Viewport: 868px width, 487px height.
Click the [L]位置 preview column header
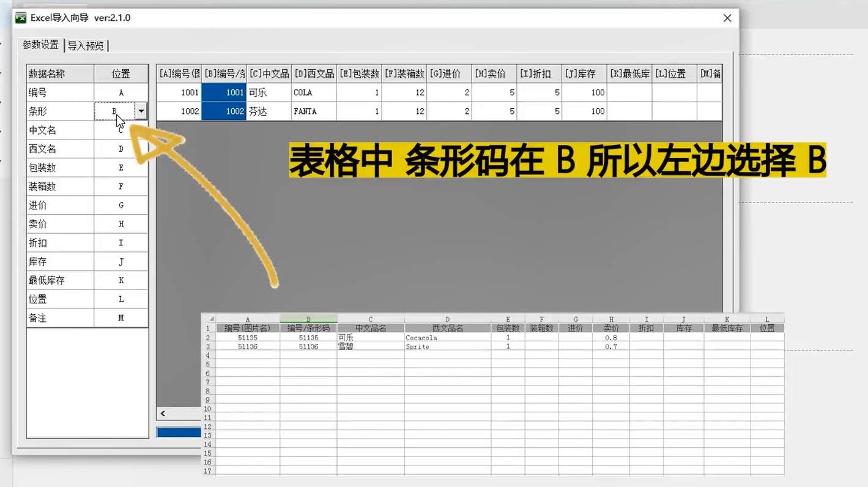(675, 73)
